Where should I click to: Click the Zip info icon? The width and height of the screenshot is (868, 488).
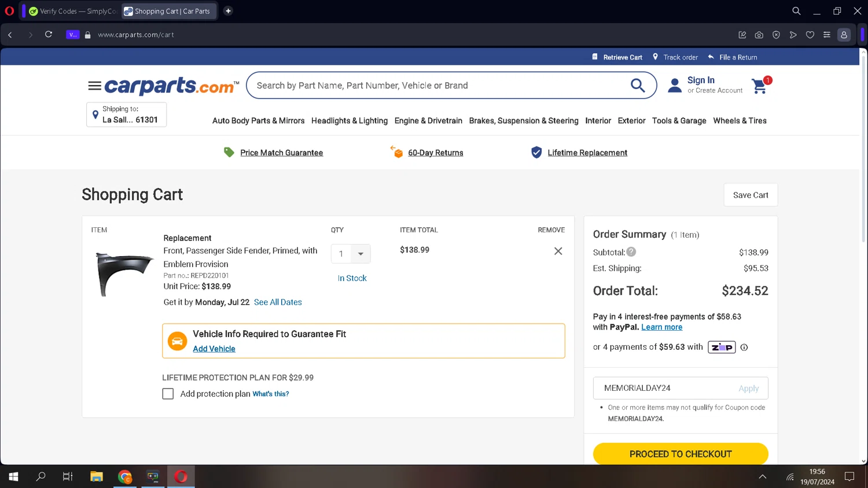point(744,347)
